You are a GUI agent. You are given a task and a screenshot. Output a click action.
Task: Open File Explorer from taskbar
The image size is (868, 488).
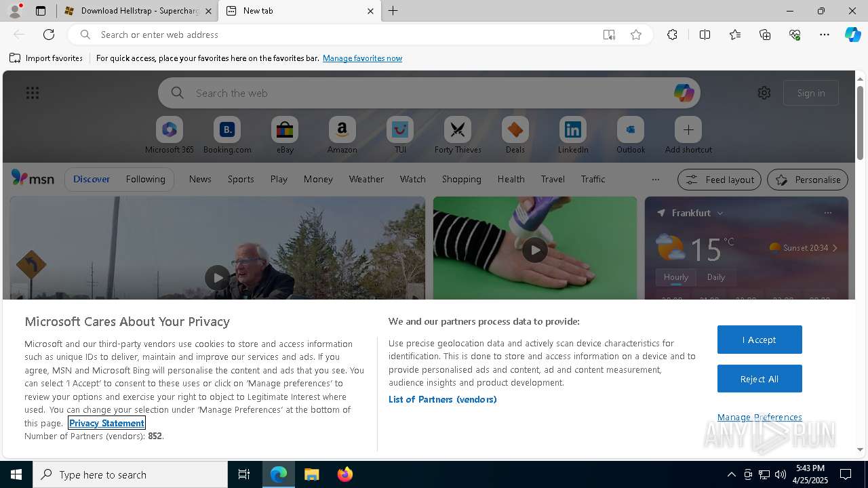tap(311, 474)
